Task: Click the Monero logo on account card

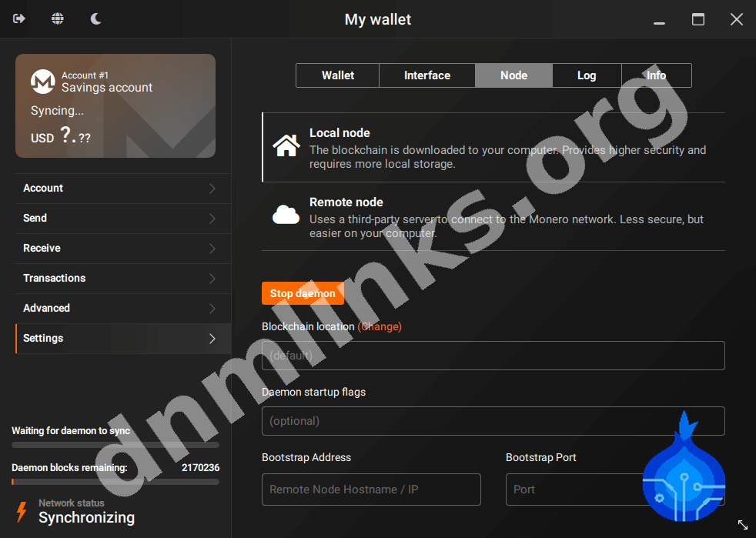Action: pos(42,82)
